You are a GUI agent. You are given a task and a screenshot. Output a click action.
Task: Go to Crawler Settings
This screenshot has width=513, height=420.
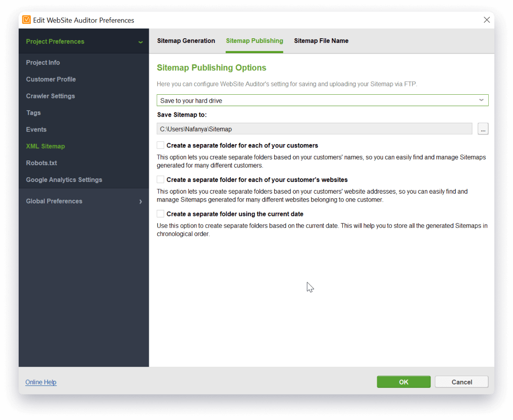coord(50,96)
